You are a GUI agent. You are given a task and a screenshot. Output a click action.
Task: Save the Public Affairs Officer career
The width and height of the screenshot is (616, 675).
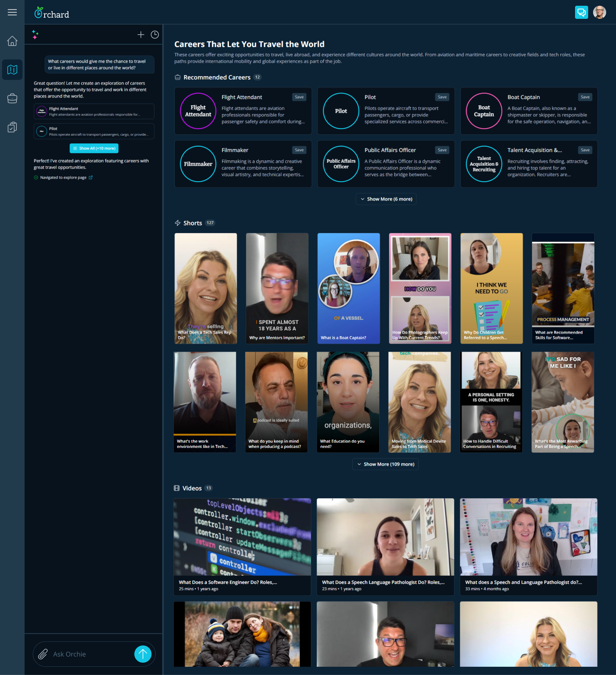click(442, 150)
